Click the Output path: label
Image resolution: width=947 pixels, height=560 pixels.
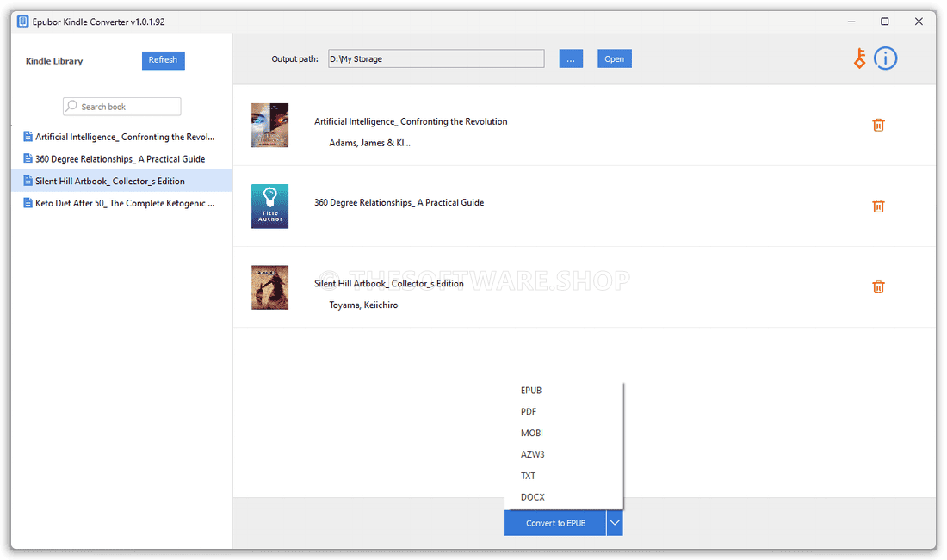pos(294,58)
